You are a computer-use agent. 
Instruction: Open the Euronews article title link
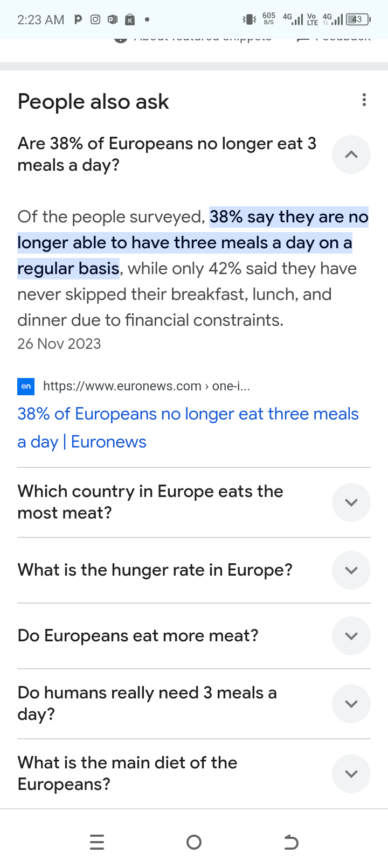coord(188,428)
